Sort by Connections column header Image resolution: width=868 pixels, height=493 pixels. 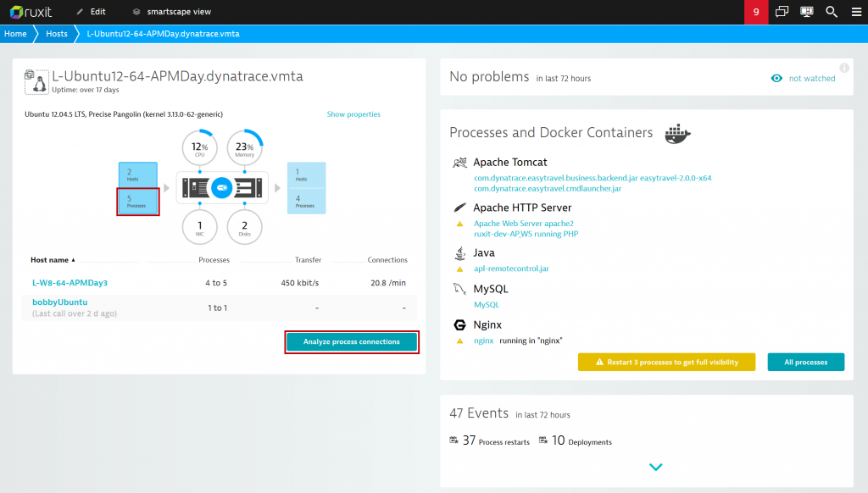(387, 259)
